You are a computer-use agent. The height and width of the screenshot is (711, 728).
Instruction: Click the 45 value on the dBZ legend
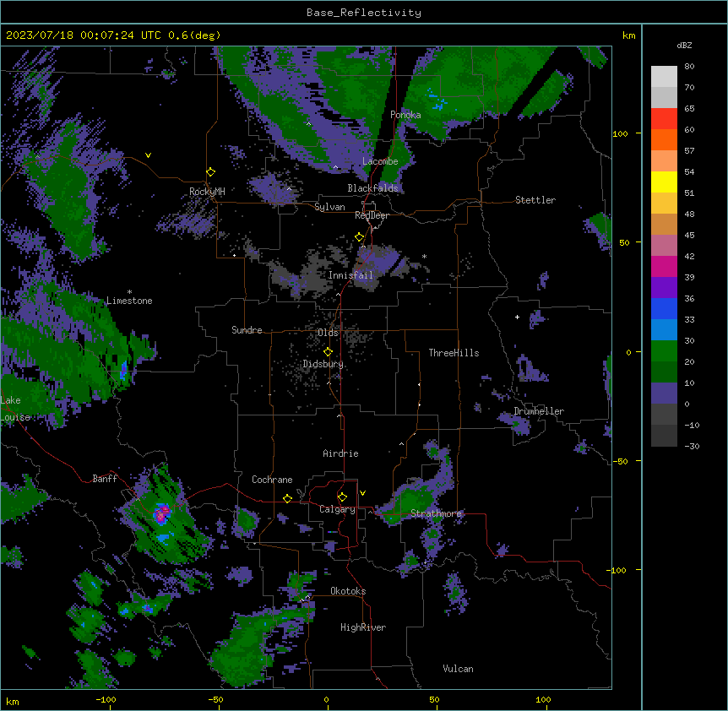point(689,236)
